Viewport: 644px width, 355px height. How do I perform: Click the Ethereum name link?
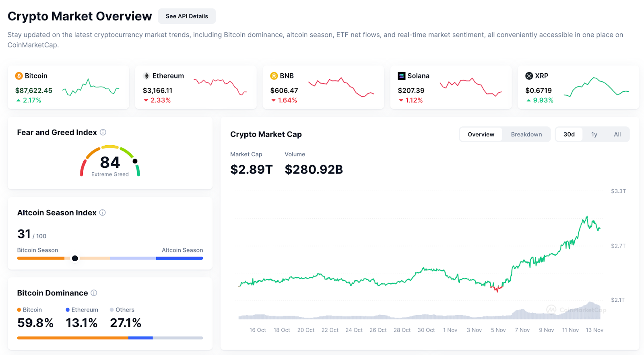point(168,76)
